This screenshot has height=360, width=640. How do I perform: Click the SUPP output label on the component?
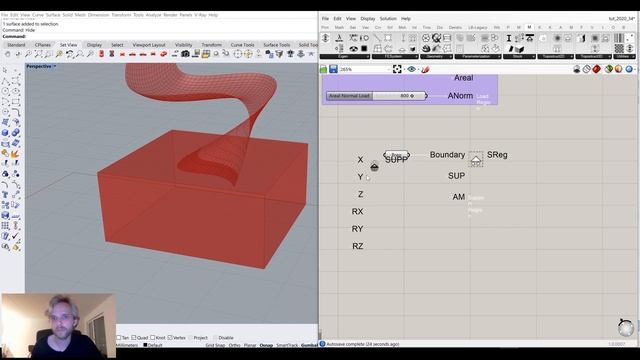(x=396, y=160)
